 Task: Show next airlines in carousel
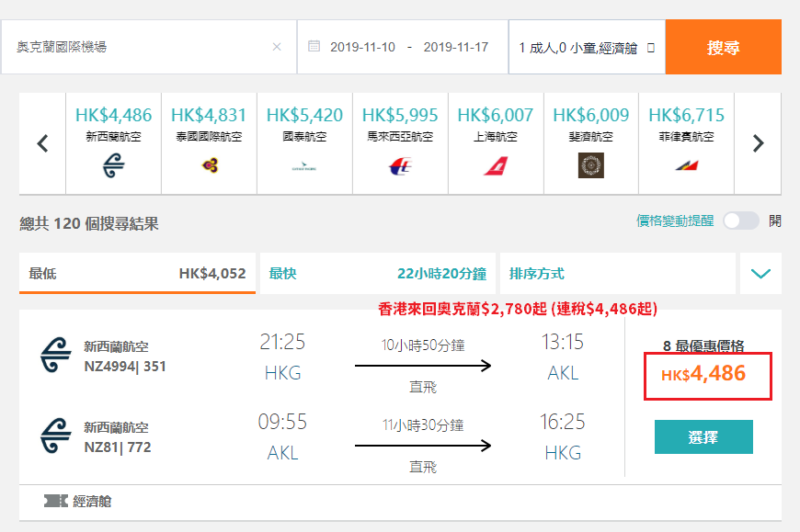pos(759,143)
